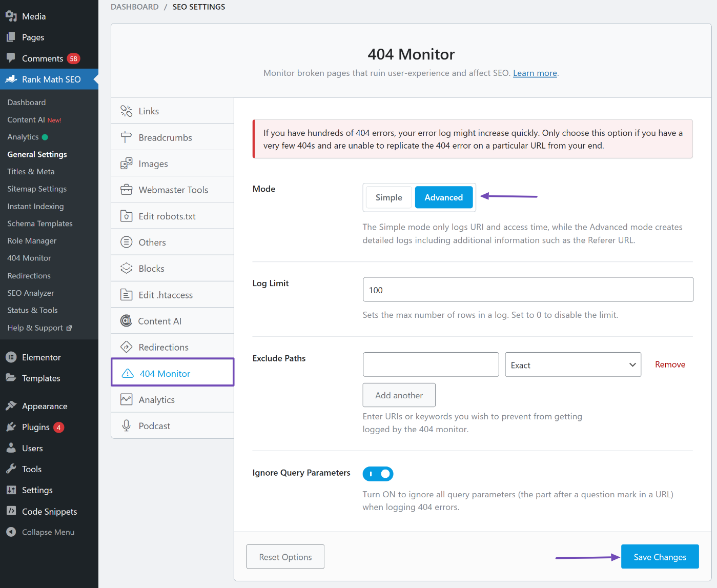Click the Podcast microphone icon
This screenshot has height=588, width=717.
126,425
